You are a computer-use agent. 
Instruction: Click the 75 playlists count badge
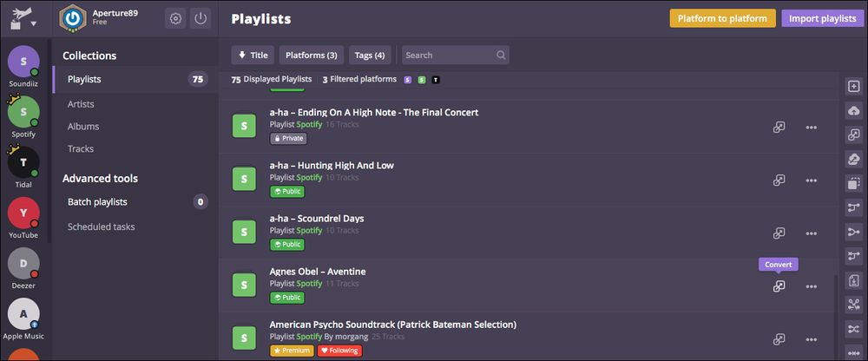198,79
